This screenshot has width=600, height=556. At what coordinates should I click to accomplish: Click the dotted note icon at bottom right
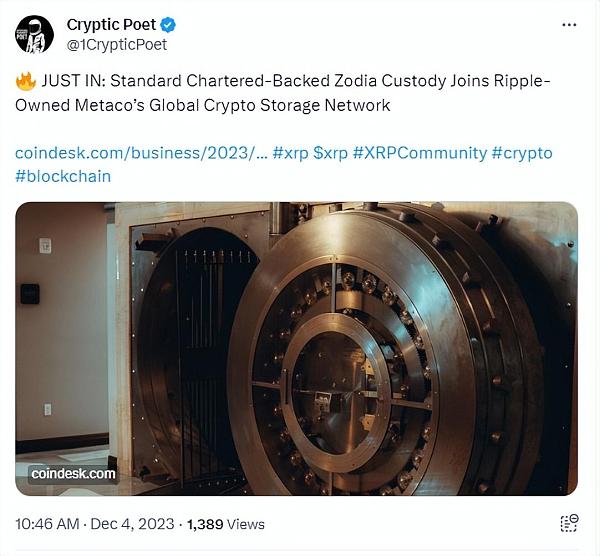pos(569,523)
